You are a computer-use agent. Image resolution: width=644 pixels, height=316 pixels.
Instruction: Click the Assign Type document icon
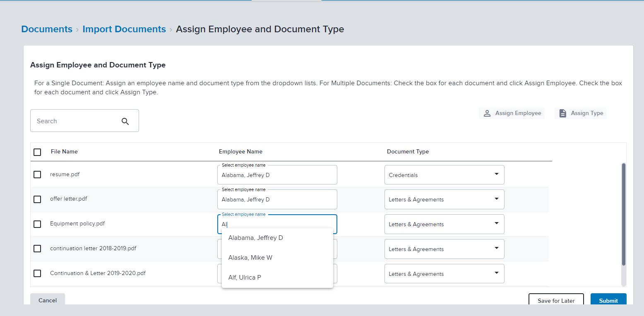(562, 113)
